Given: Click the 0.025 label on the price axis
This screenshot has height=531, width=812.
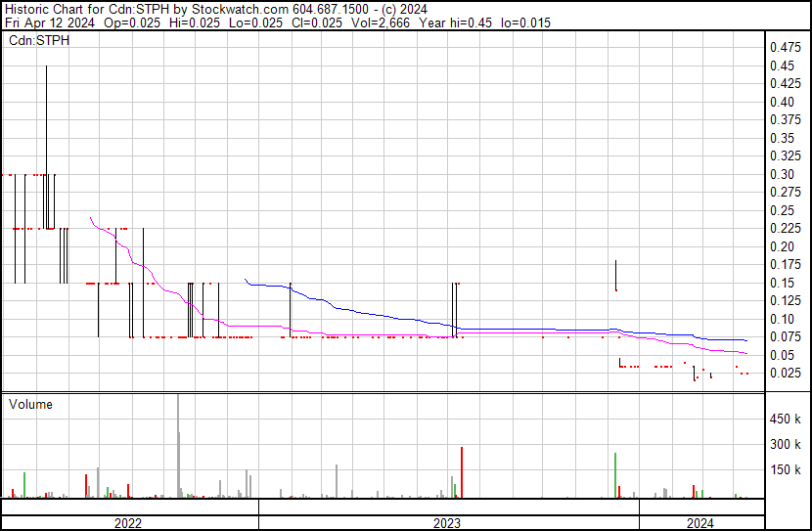Looking at the screenshot, I should pos(783,373).
